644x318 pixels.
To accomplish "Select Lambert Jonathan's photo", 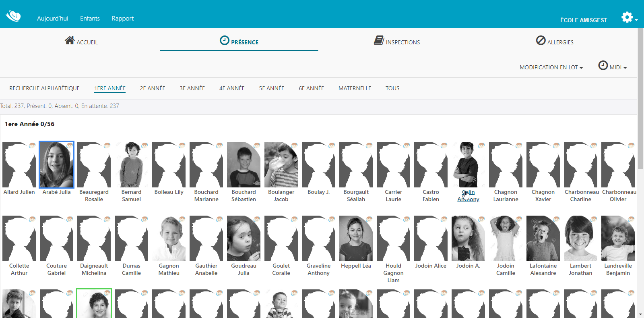I will (580, 238).
